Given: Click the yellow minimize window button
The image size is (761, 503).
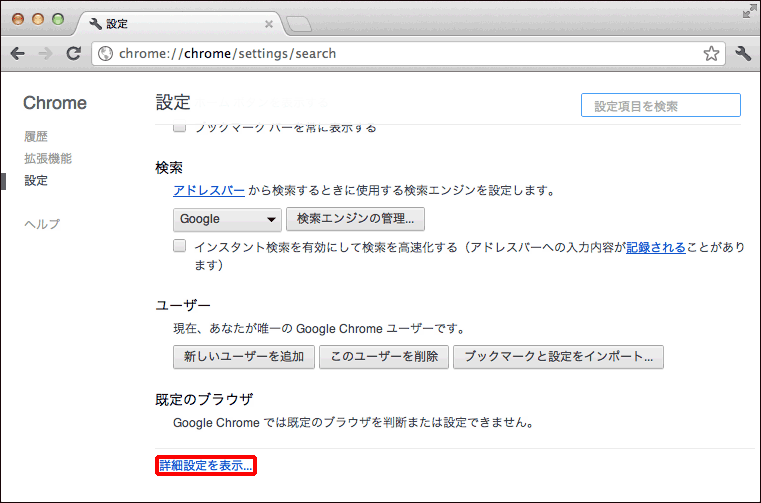Looking at the screenshot, I should [x=38, y=19].
